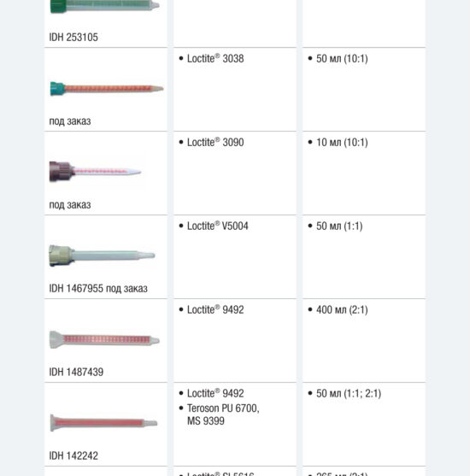Image resolution: width=470 pixels, height=476 pixels.
Task: Click the IDH 1487439 article number
Action: (76, 372)
